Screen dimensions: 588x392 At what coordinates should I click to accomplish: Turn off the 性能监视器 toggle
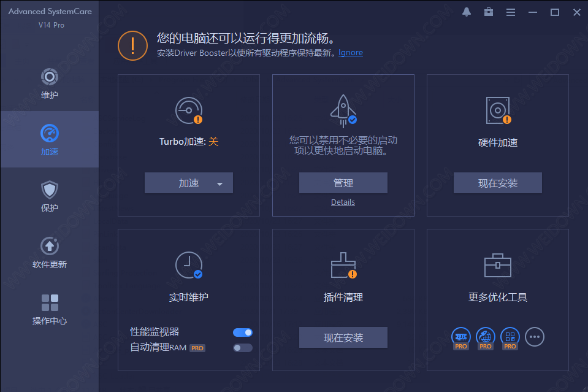[x=243, y=332]
